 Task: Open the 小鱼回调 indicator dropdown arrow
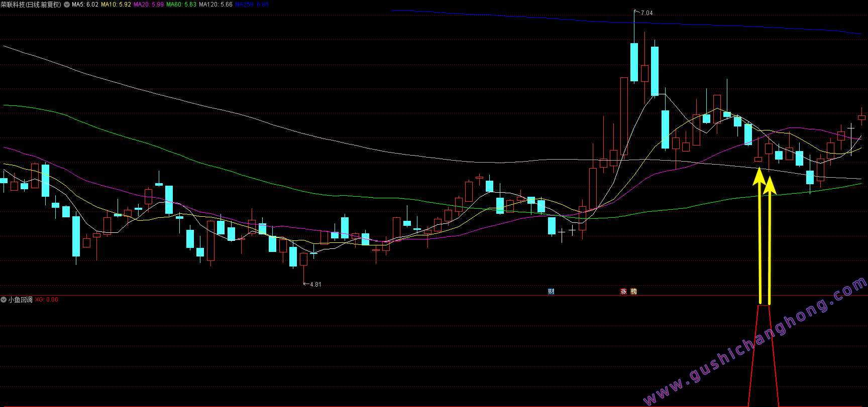(4, 300)
